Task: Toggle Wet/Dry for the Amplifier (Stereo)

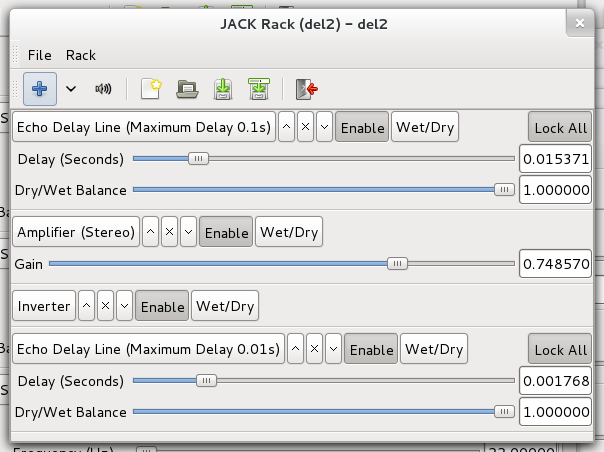Action: [289, 232]
